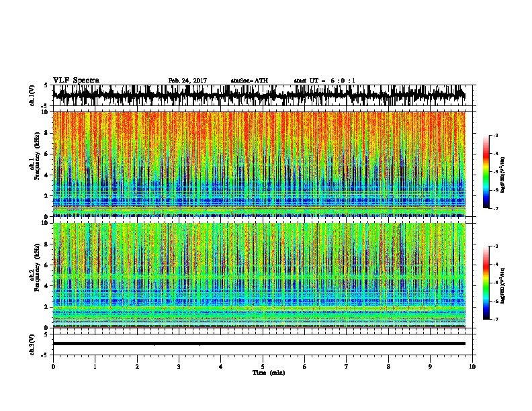Click the ch.3 flat voltage trace
The image size is (532, 411).
(259, 344)
